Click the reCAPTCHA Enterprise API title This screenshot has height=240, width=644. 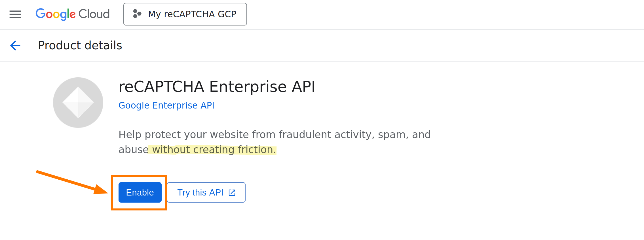pos(217,86)
